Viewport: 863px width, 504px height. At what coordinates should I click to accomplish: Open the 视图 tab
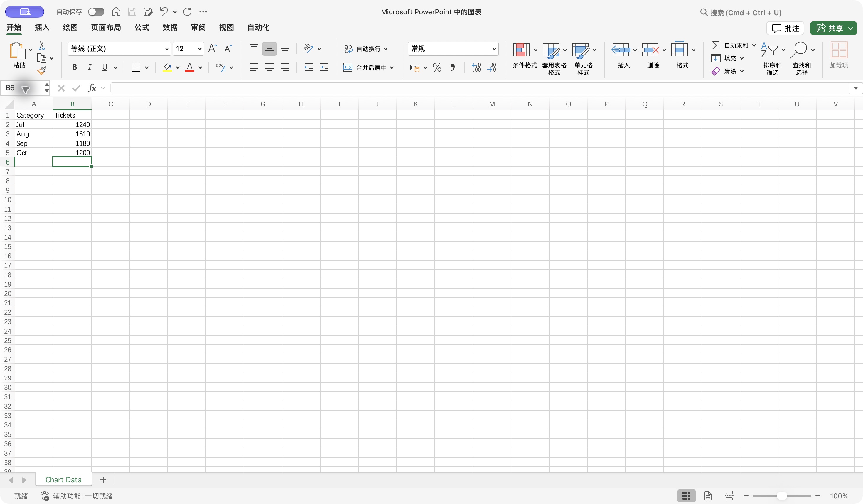tap(226, 27)
